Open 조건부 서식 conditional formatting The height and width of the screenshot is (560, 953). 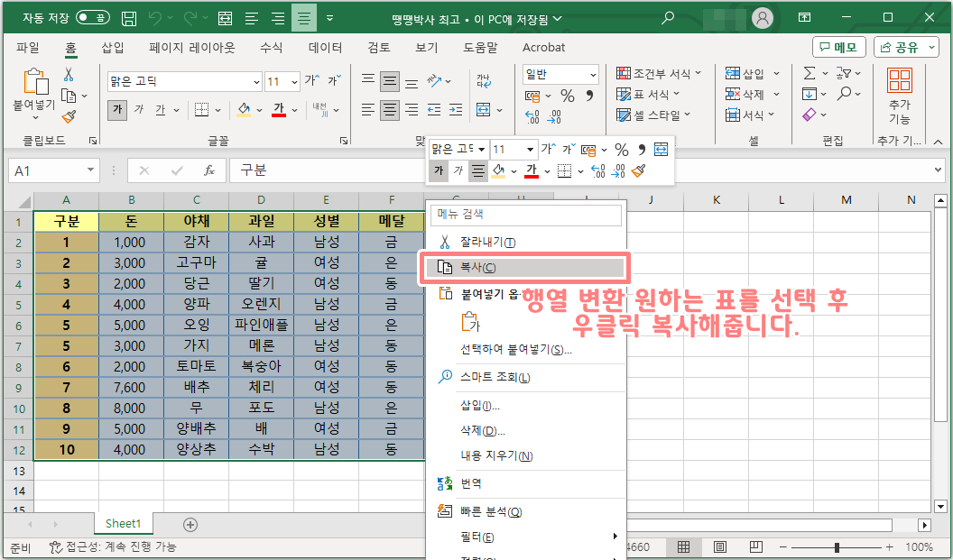point(653,72)
